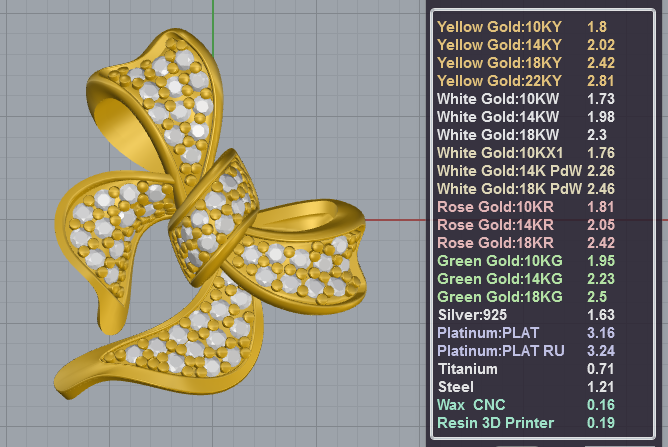Select the Yellow Gold:18KY entry
This screenshot has width=668, height=447.
point(499,63)
